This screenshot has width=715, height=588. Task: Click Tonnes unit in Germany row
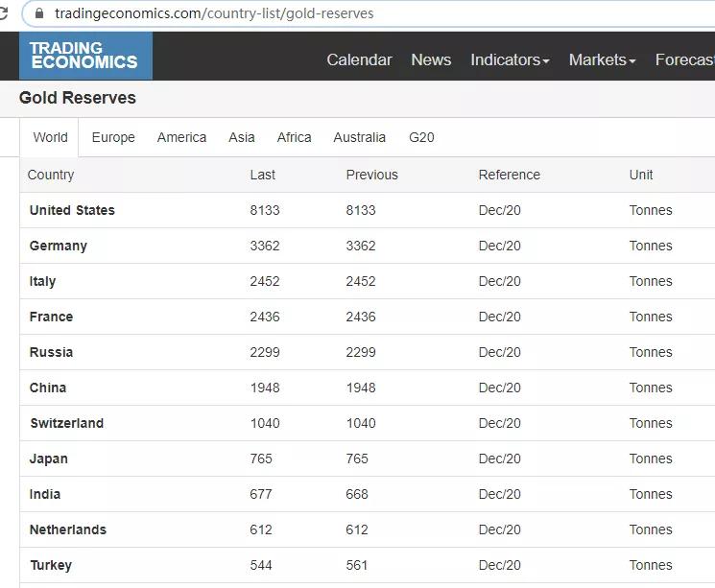pyautogui.click(x=651, y=246)
